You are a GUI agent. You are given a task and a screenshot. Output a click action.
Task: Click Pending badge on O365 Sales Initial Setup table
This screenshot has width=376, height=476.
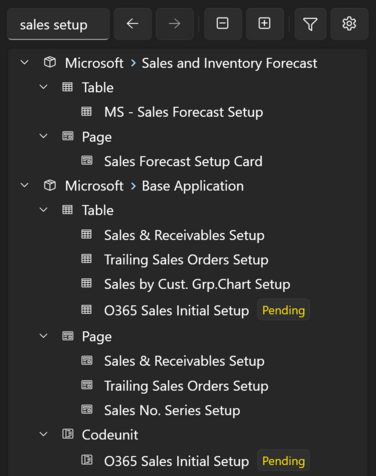(283, 310)
